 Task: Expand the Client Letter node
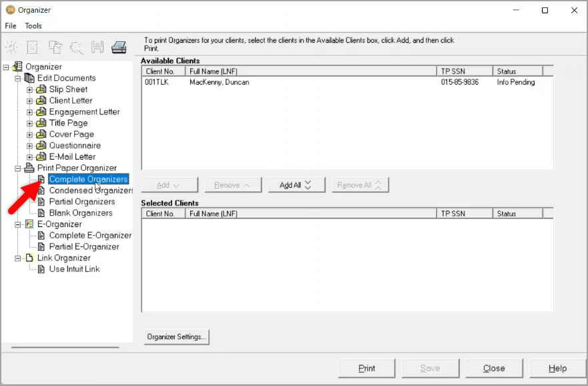click(x=29, y=102)
